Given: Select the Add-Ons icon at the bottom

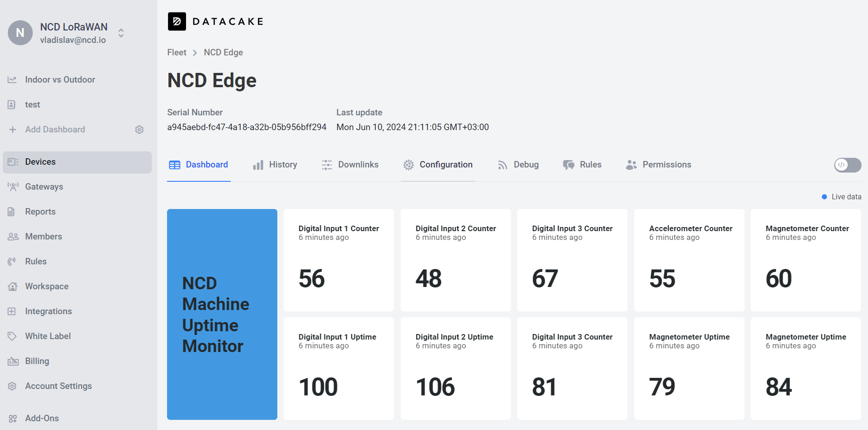Looking at the screenshot, I should point(13,418).
